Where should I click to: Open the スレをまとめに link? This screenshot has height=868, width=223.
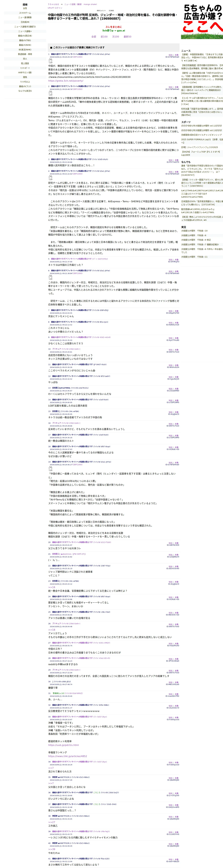coord(114,27)
